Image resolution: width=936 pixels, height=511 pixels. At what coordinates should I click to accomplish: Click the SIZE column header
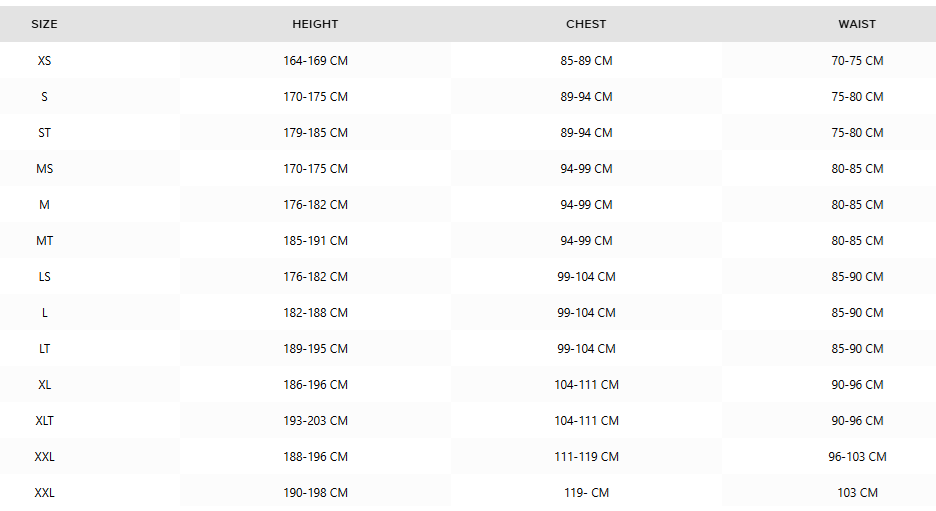[x=44, y=24]
